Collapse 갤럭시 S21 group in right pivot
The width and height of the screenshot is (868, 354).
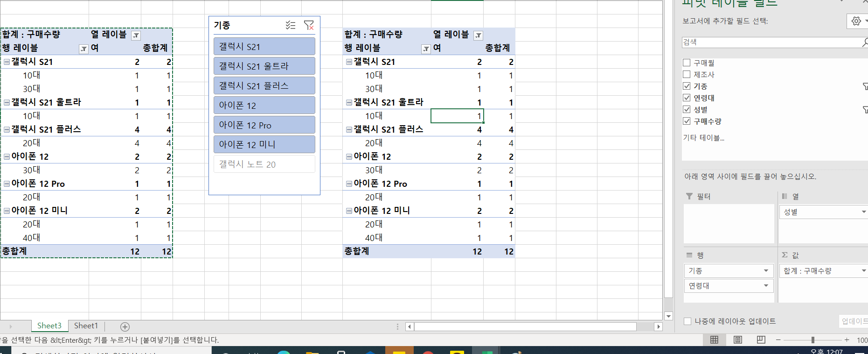point(349,62)
